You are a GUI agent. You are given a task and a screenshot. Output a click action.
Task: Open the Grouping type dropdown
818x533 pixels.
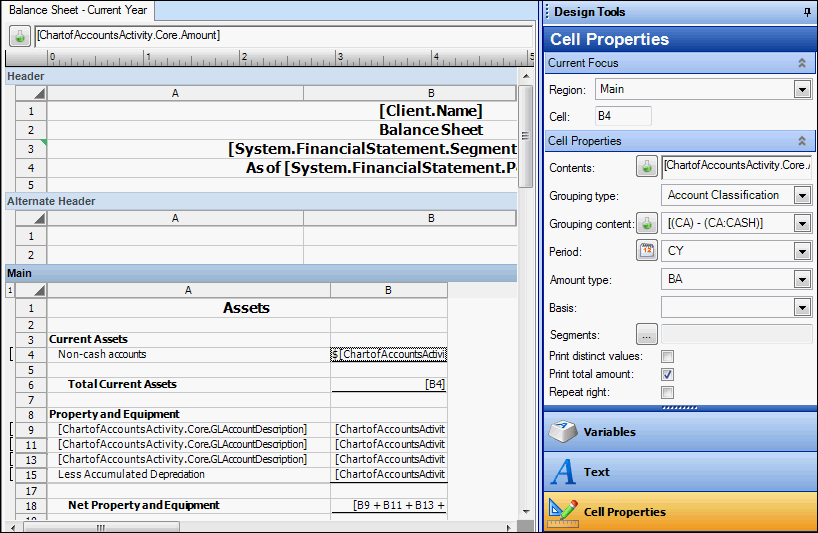[801, 195]
